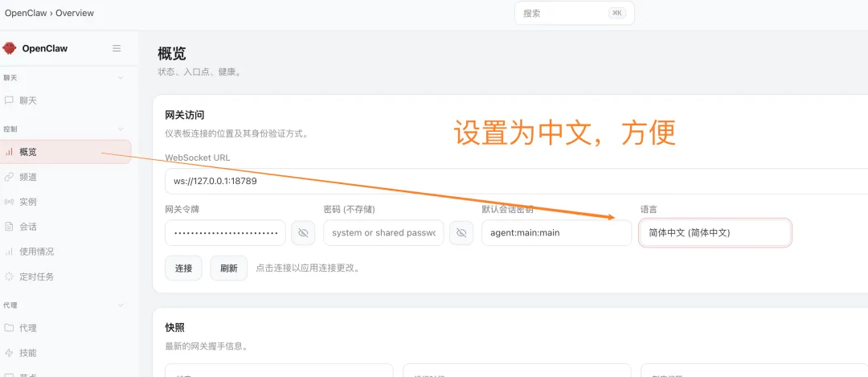Click the spinner icon beside 定时任务
Image resolution: width=868 pixels, height=377 pixels.
9,277
